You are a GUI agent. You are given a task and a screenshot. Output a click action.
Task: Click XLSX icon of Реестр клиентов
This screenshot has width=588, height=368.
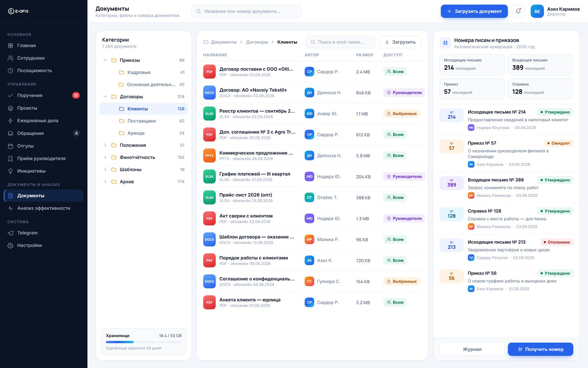click(x=209, y=114)
